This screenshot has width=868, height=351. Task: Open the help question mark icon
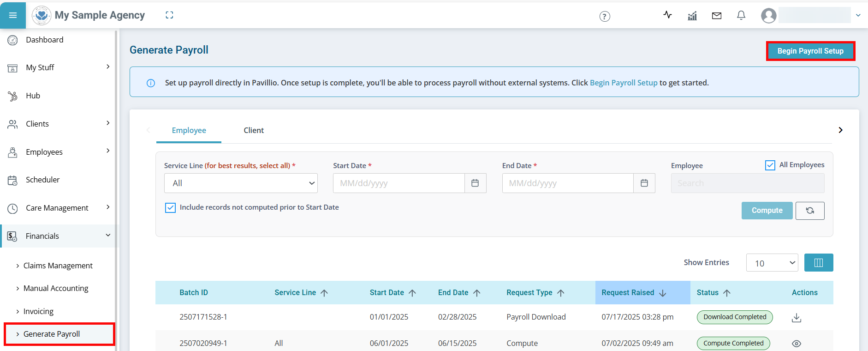[x=604, y=17]
